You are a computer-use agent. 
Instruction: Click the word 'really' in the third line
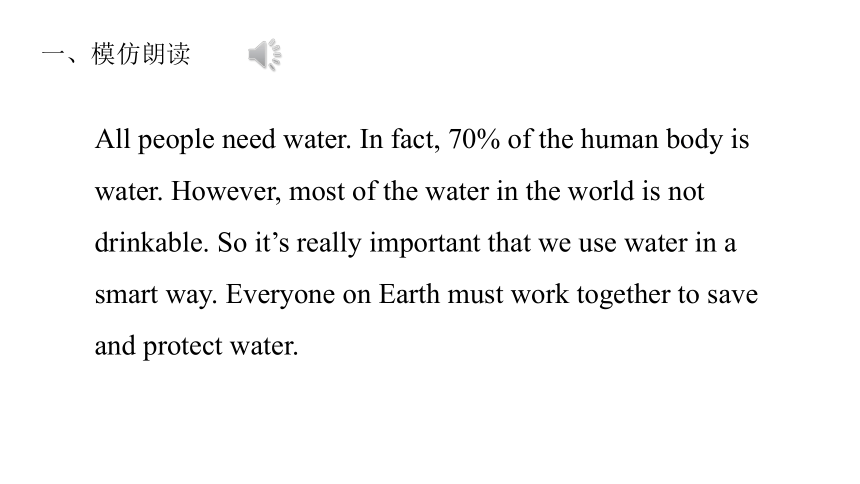point(329,244)
